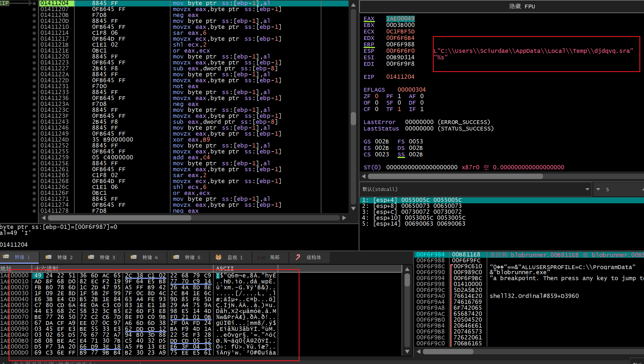Click registers panel scroll left arrow

point(364,176)
